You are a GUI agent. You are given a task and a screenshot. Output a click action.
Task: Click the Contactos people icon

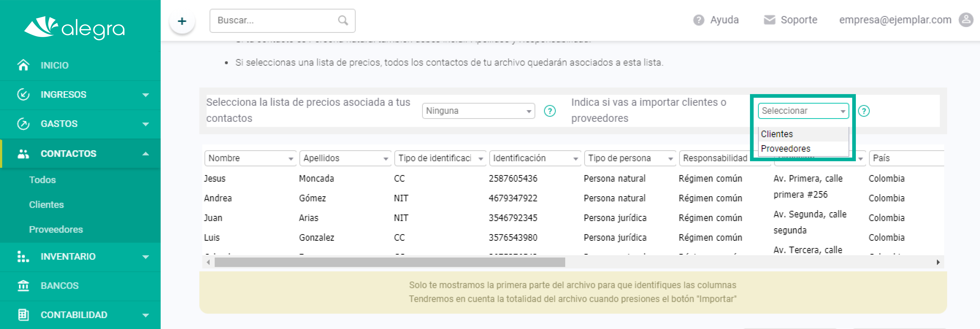point(23,154)
